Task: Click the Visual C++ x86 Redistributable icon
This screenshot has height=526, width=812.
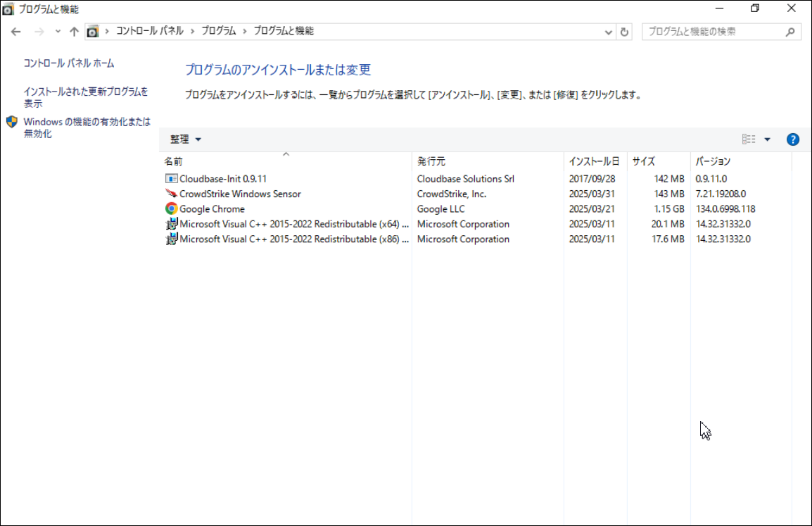Action: point(171,239)
